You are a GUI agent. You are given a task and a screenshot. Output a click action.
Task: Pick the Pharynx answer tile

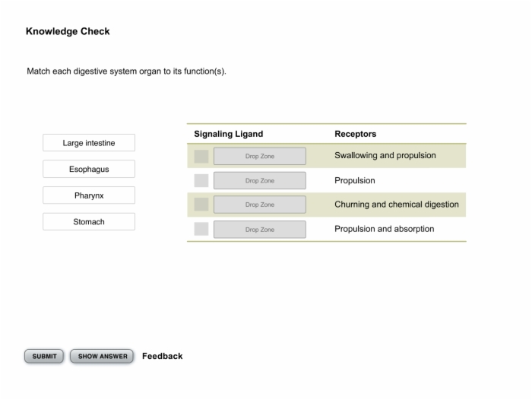pos(89,195)
